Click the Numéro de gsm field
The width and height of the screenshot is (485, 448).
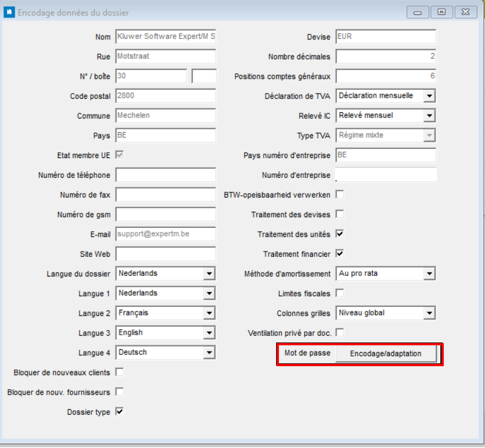point(166,214)
